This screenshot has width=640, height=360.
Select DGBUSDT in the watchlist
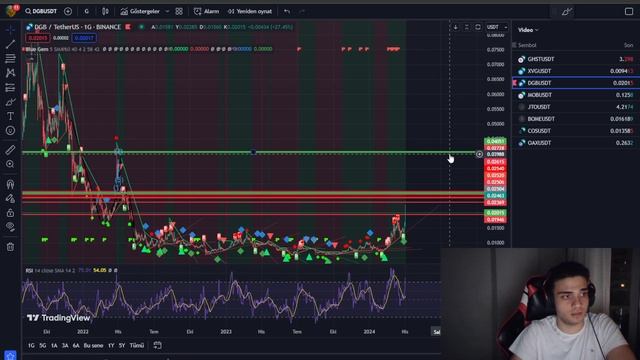pyautogui.click(x=576, y=83)
